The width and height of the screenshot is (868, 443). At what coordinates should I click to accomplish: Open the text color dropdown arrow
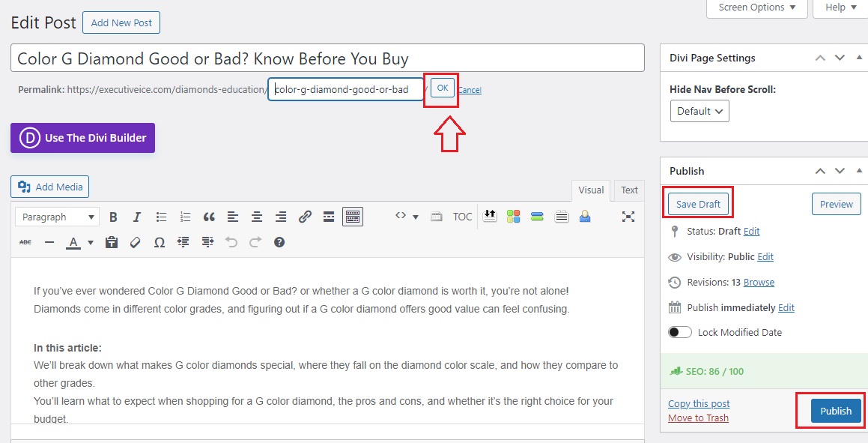coord(90,241)
